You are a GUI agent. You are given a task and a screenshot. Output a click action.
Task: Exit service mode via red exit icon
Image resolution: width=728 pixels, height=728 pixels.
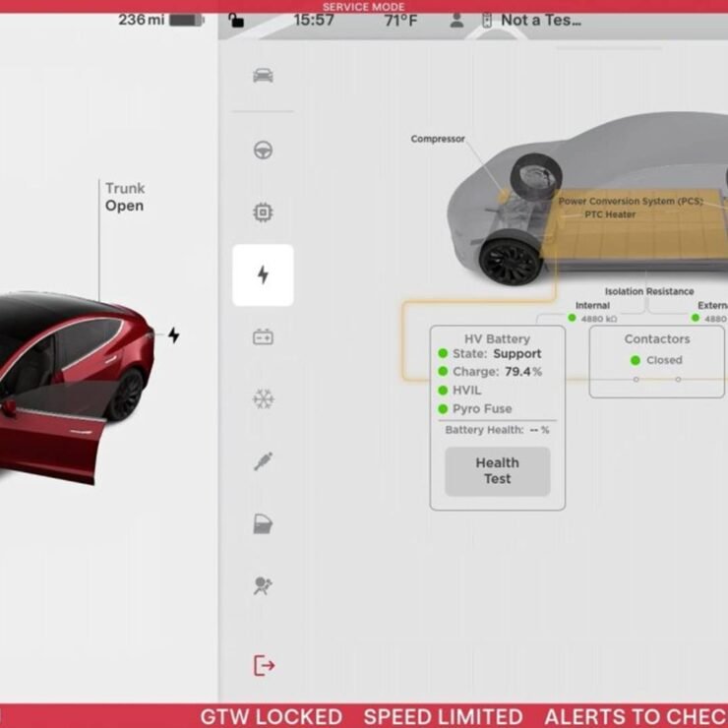(x=264, y=666)
